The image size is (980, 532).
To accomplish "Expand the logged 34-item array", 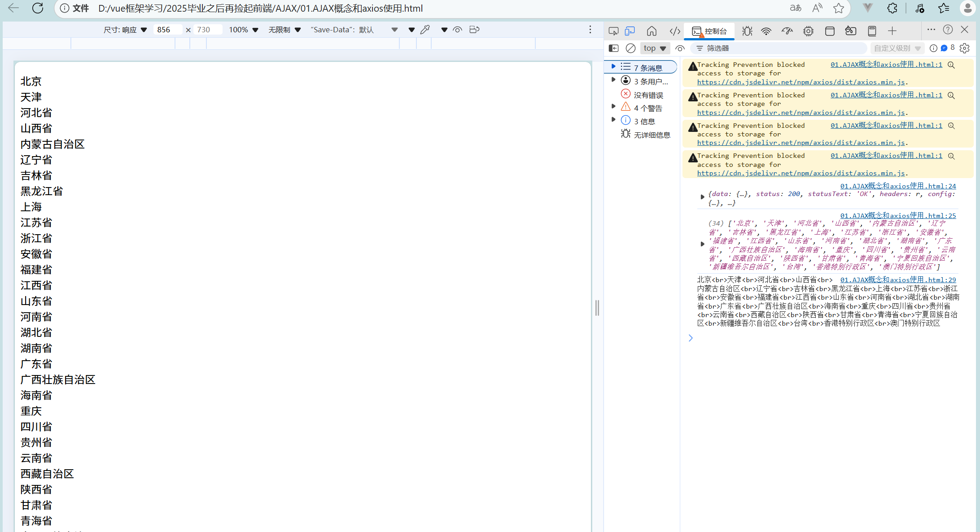I will [x=703, y=244].
